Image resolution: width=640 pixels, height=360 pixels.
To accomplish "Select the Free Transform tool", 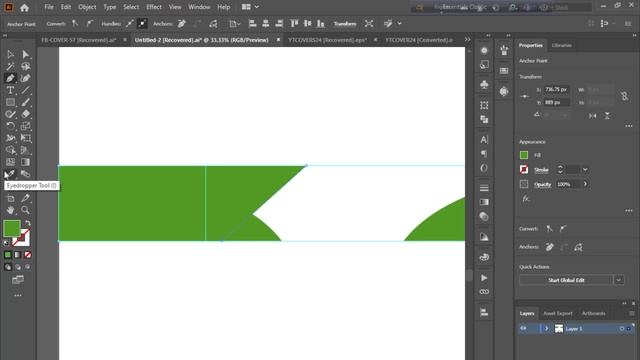I will [25, 138].
